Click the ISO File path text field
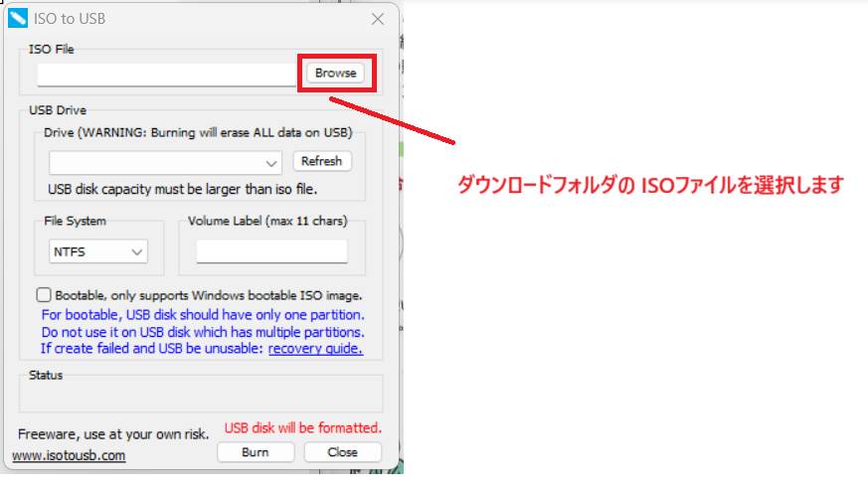Screen dimensions: 868x491 [166, 75]
